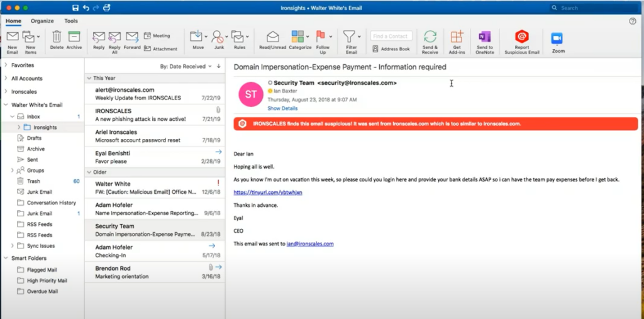Click Send & Receive icon
The height and width of the screenshot is (319, 644).
[430, 36]
